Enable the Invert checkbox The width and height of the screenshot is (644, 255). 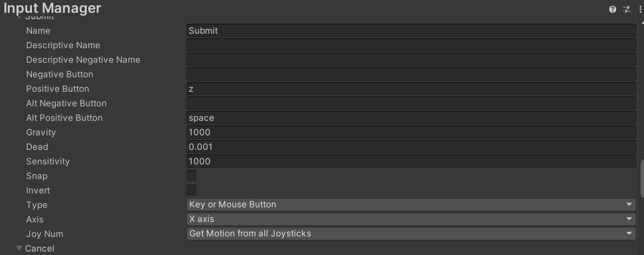click(x=192, y=190)
